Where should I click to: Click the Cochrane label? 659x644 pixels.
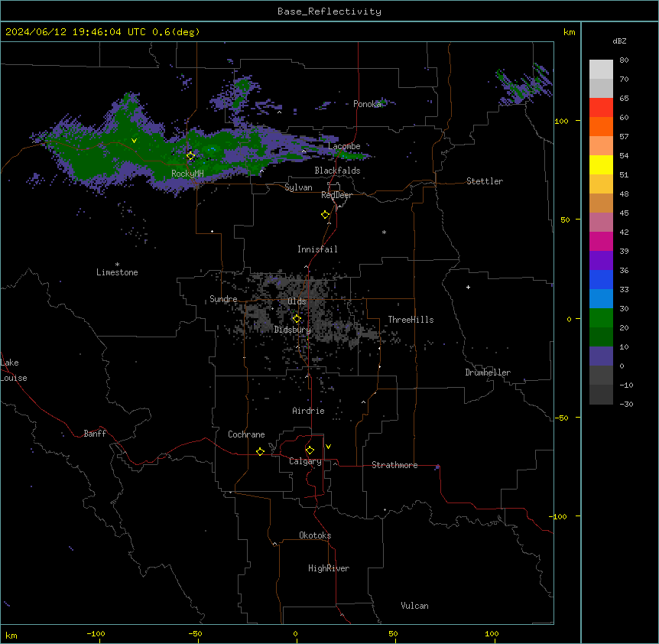point(246,434)
